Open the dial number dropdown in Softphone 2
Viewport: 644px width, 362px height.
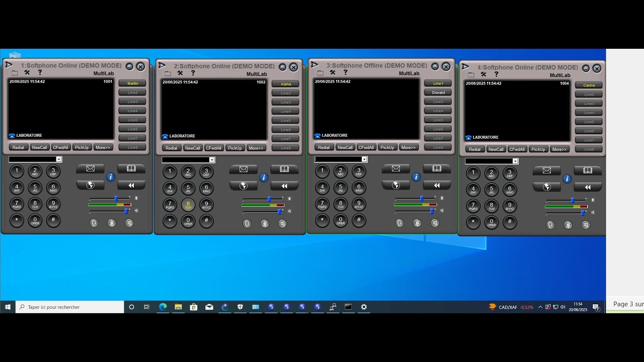[212, 160]
